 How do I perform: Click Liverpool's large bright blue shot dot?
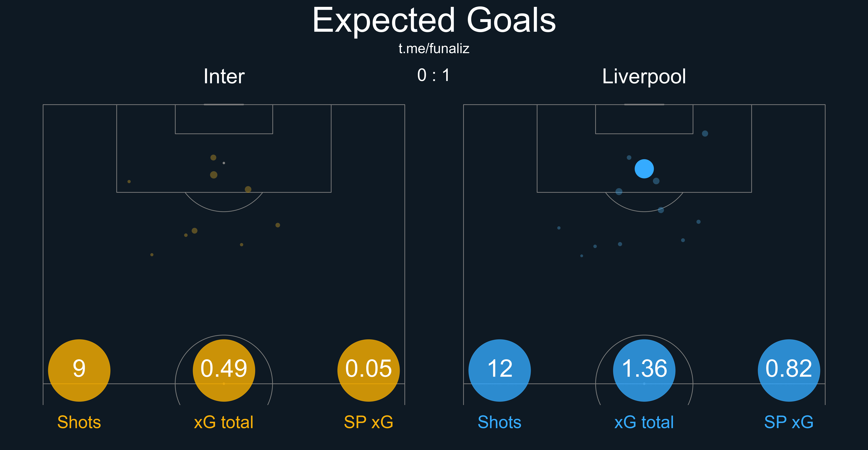coord(644,169)
